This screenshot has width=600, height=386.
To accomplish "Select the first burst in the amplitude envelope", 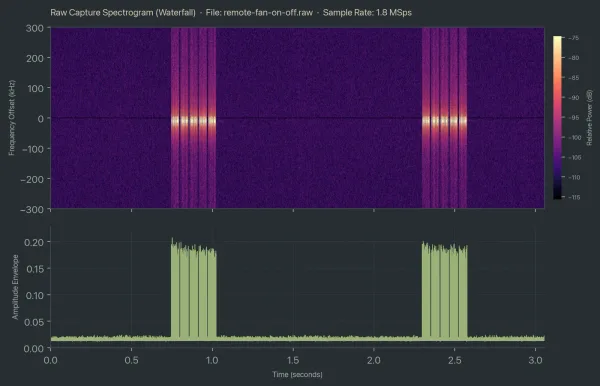I will (194, 288).
